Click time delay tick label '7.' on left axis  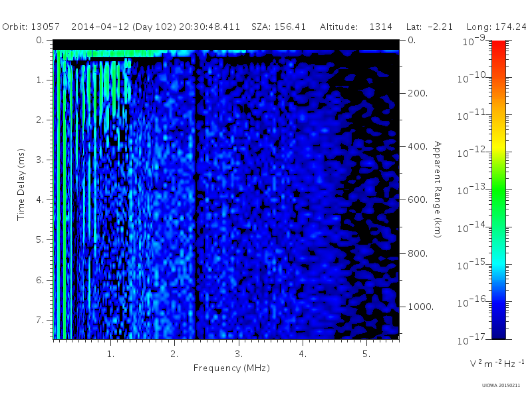(40, 320)
